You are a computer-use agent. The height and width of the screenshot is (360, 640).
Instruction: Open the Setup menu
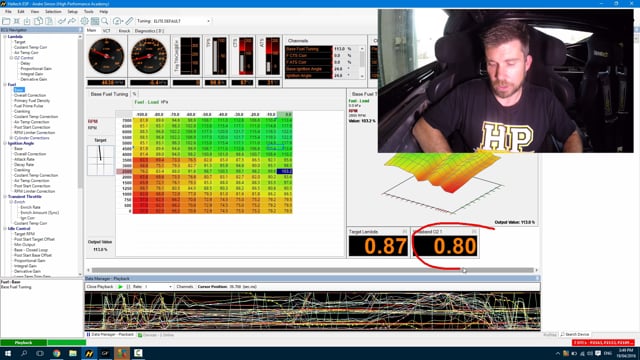point(73,12)
